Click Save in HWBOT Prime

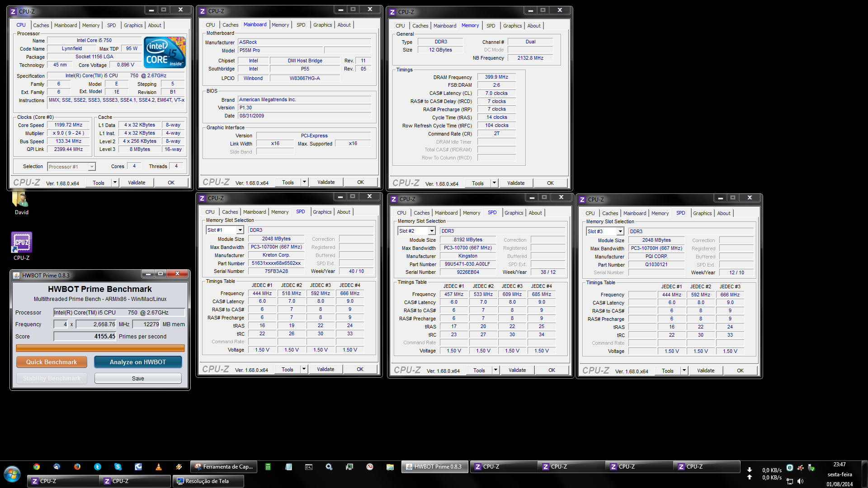pyautogui.click(x=138, y=378)
